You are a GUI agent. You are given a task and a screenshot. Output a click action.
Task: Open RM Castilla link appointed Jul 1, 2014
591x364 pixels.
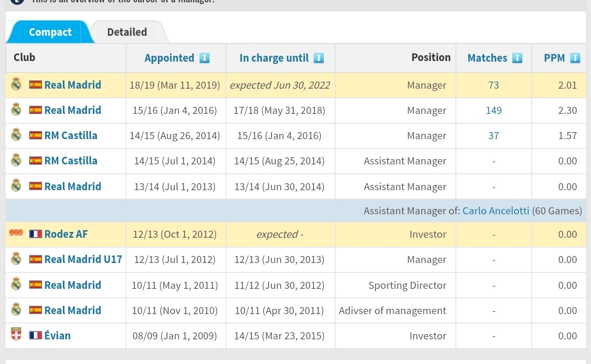tap(71, 160)
